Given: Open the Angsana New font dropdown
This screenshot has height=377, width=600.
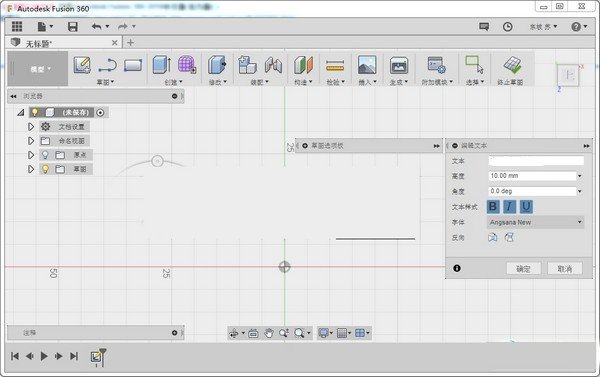Looking at the screenshot, I should 535,222.
